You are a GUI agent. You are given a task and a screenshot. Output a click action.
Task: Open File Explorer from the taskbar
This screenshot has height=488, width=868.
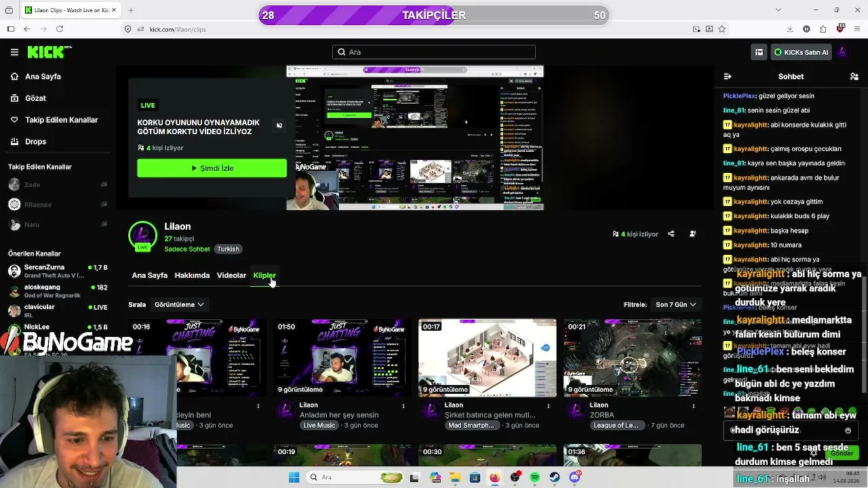click(x=455, y=477)
